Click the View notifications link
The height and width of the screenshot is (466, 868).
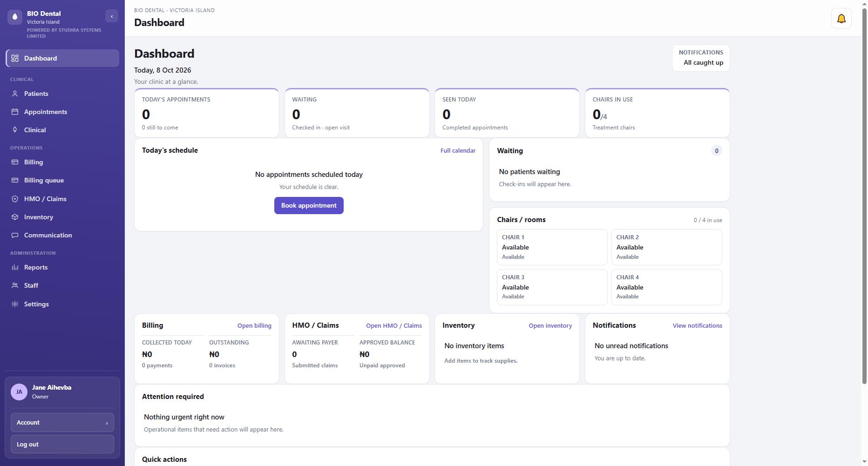(697, 326)
